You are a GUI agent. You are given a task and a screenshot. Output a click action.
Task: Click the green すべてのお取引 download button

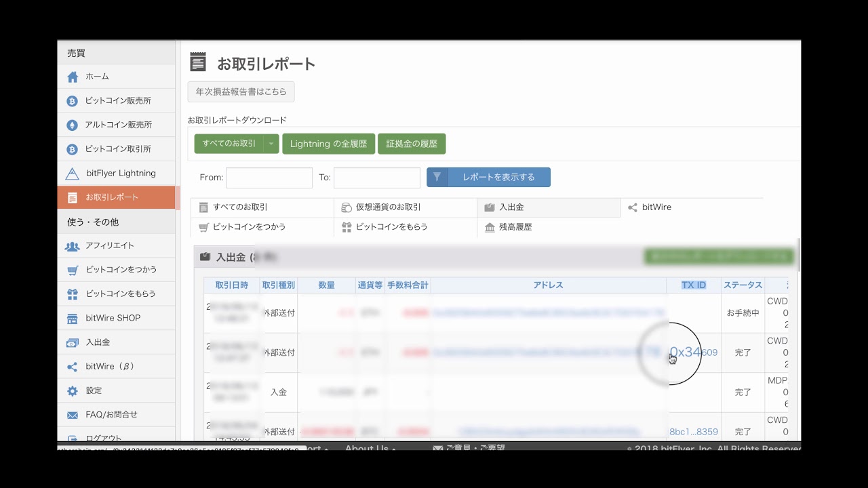(x=229, y=144)
